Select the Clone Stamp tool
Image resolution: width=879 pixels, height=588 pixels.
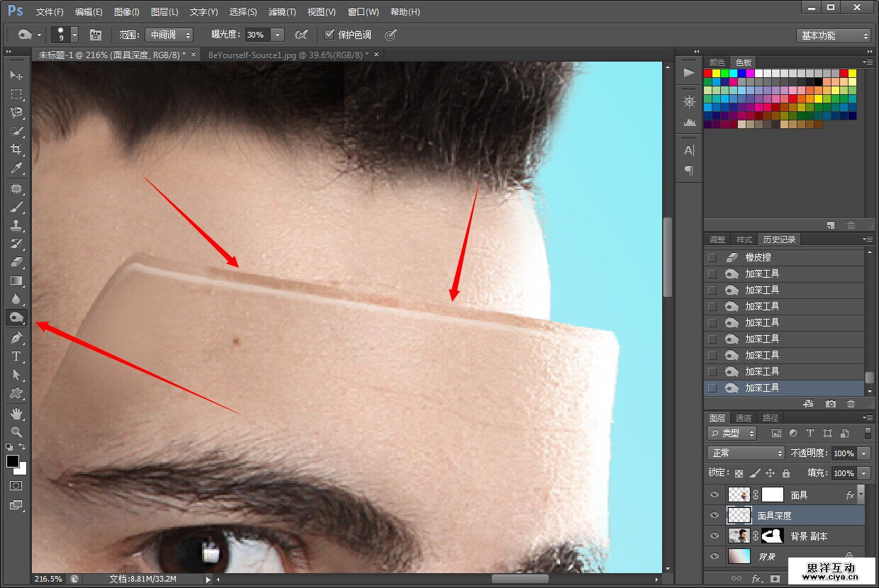tap(16, 225)
